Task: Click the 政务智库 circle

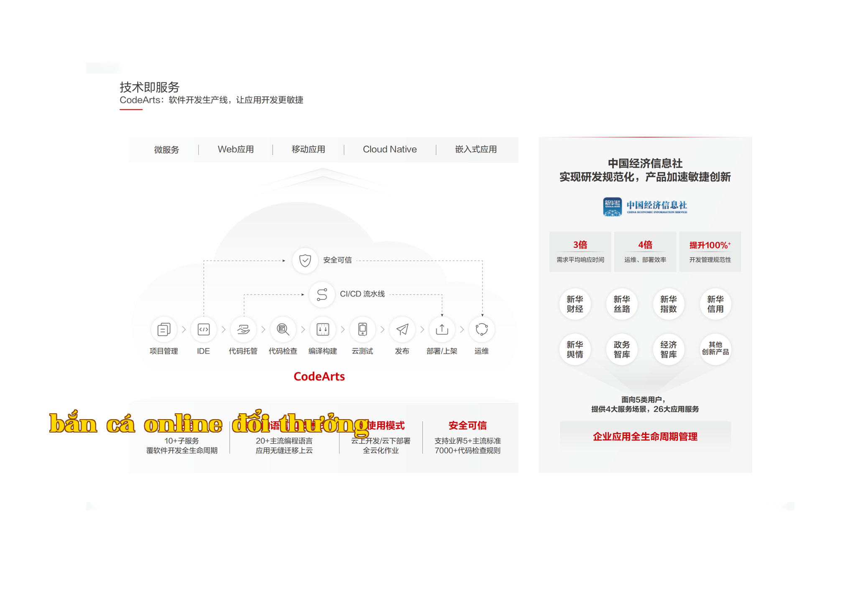Action: (622, 349)
